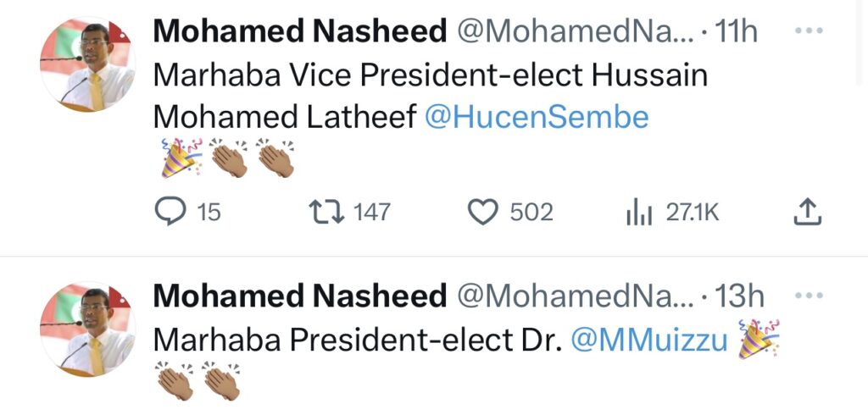
Task: Click Mohamed Nasheed name on the 13h tweet
Action: click(x=299, y=296)
